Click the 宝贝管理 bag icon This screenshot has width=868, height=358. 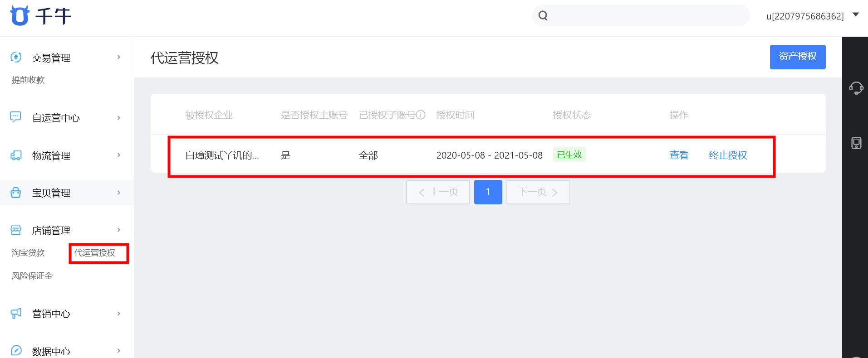16,193
